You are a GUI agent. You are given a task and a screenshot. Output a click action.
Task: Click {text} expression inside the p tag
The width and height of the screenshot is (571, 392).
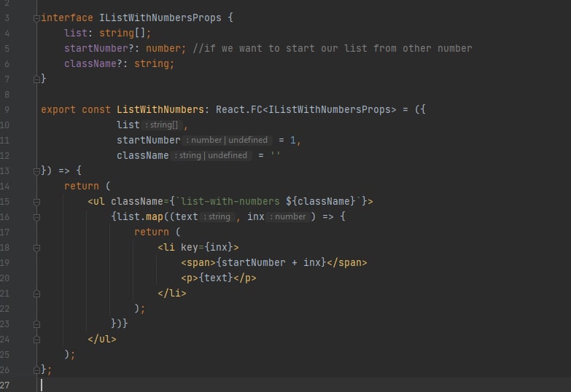point(216,278)
